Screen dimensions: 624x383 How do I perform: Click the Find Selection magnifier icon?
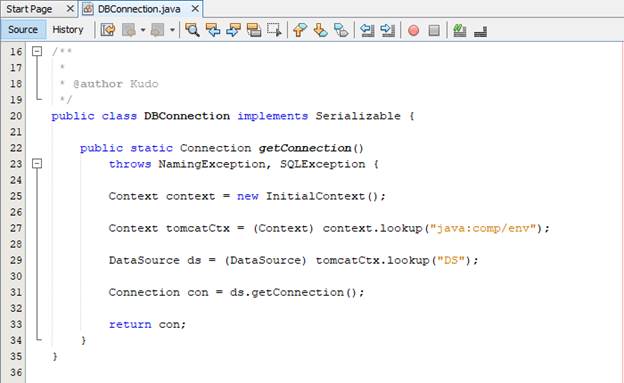tap(192, 30)
